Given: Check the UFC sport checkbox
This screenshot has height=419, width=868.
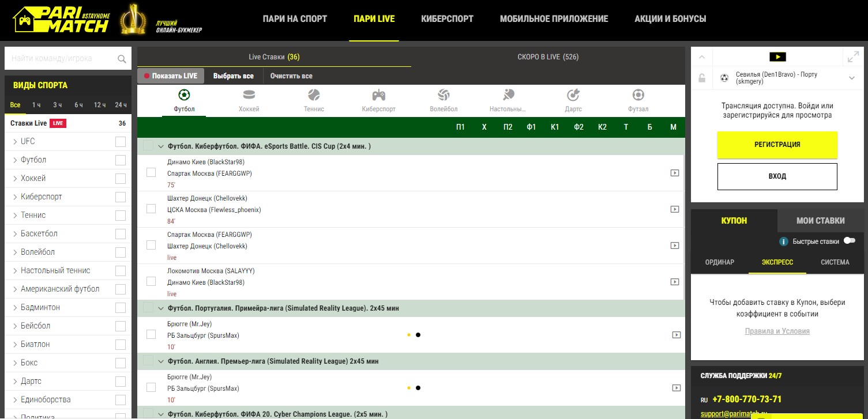Looking at the screenshot, I should pyautogui.click(x=121, y=142).
